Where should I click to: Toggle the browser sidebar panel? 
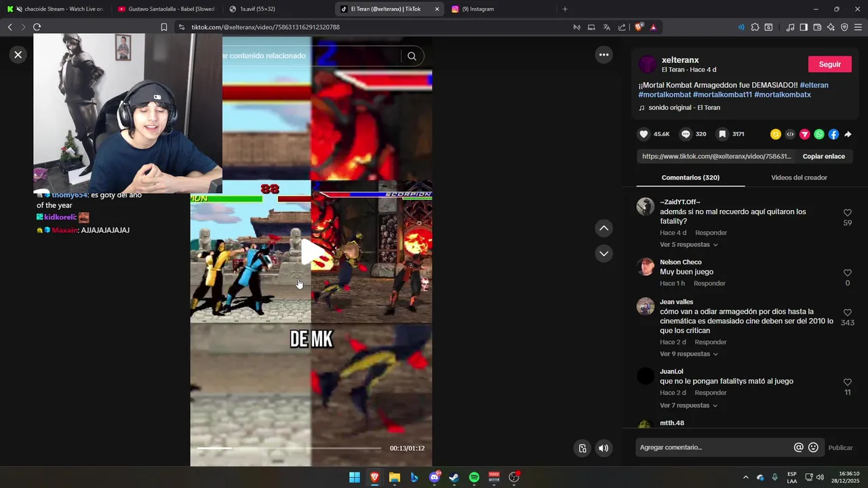pyautogui.click(x=804, y=27)
